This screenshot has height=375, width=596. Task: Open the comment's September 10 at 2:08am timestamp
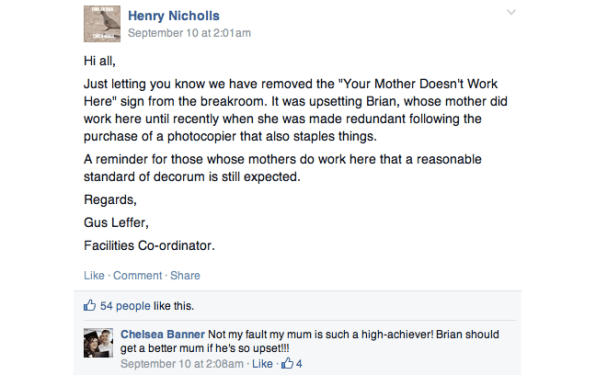pyautogui.click(x=182, y=364)
